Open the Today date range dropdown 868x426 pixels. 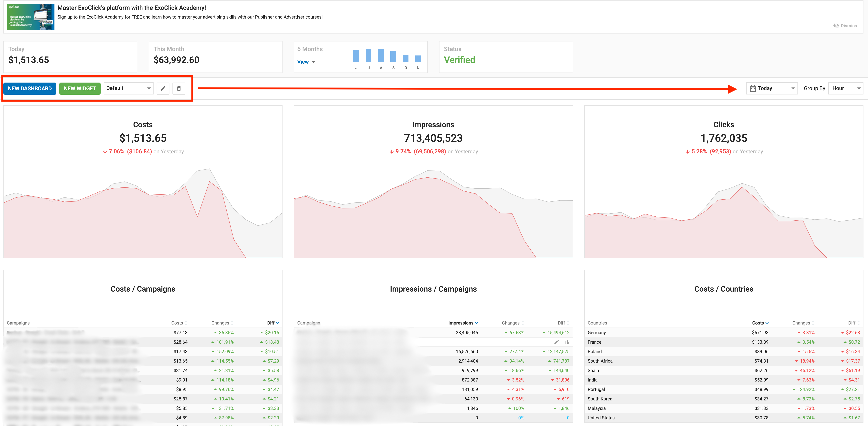pos(793,88)
